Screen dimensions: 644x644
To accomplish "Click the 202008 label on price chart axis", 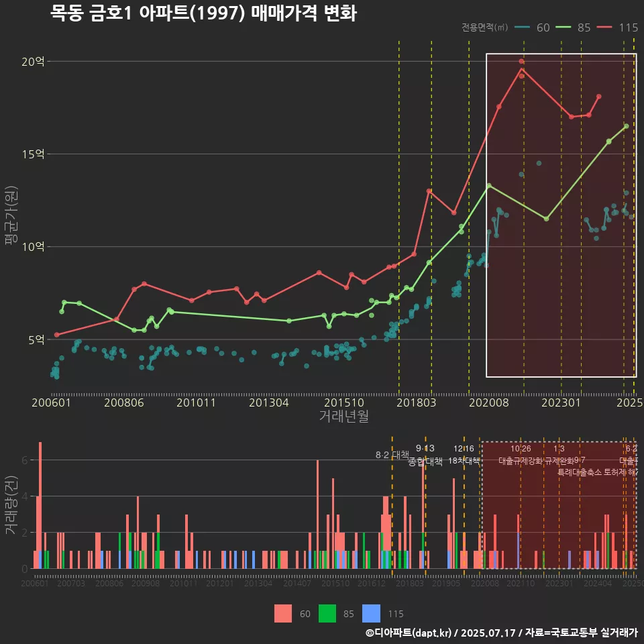I will coord(489,402).
